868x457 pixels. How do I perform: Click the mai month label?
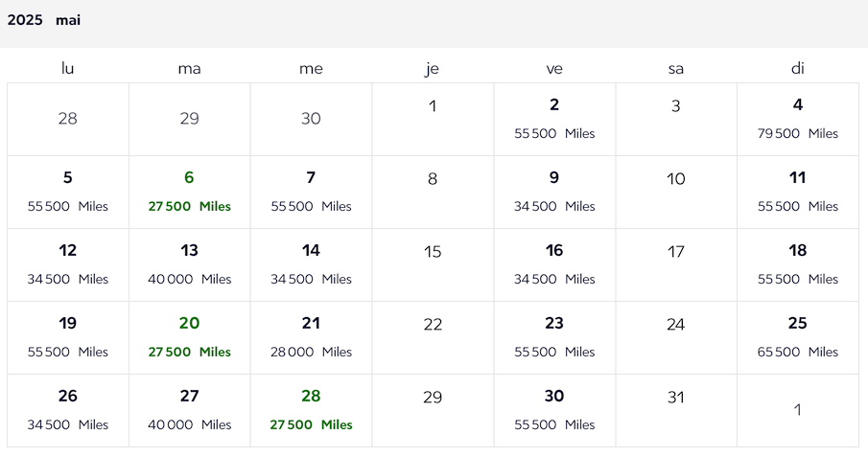click(x=68, y=20)
